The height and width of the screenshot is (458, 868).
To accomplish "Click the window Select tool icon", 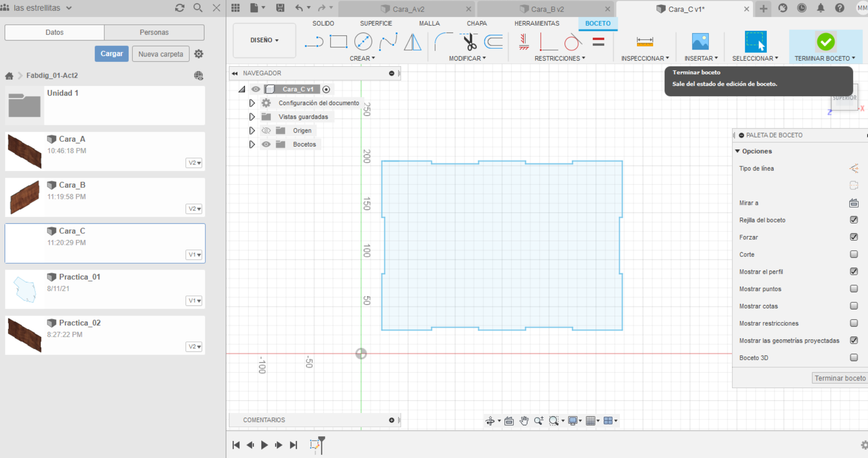I will pos(755,41).
